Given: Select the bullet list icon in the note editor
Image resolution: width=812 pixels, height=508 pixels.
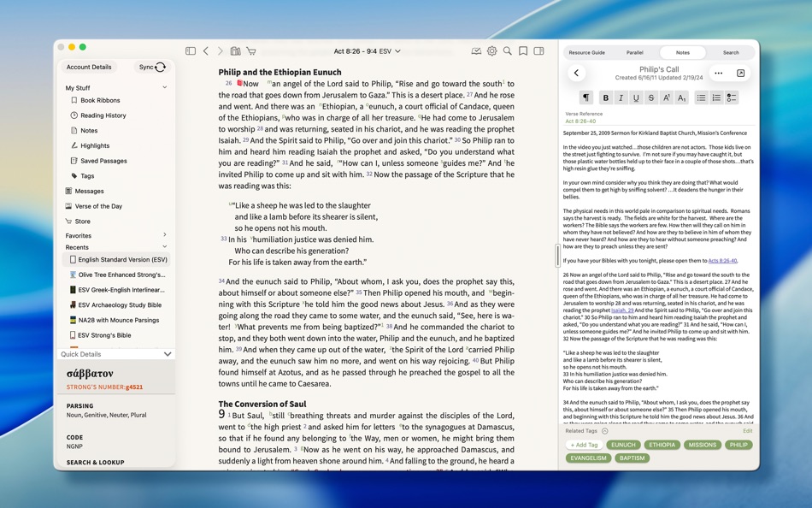Looking at the screenshot, I should click(x=702, y=97).
